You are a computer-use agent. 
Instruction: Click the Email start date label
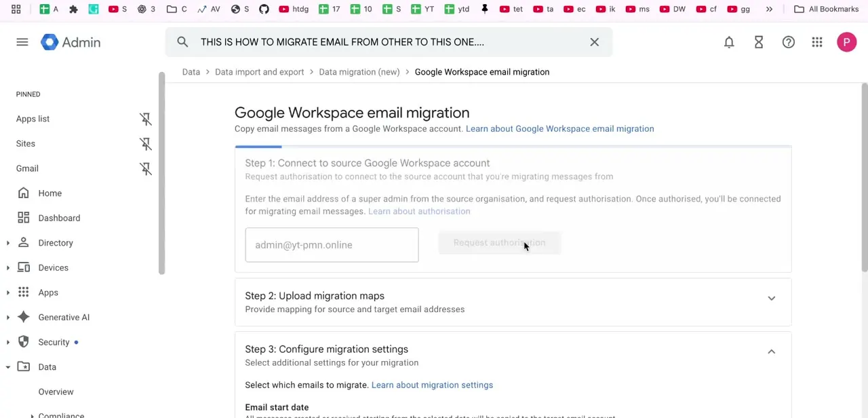click(277, 407)
